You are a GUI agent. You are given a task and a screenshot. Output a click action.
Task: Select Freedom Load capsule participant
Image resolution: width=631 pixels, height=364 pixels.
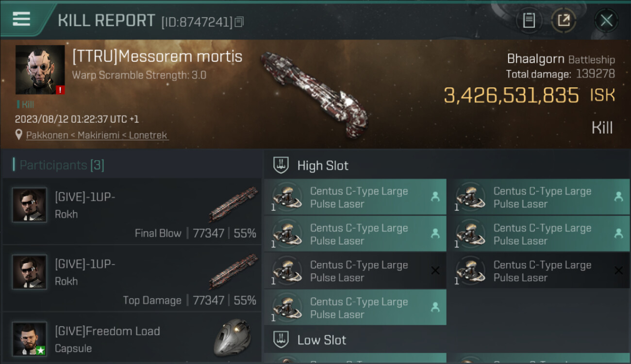point(131,339)
